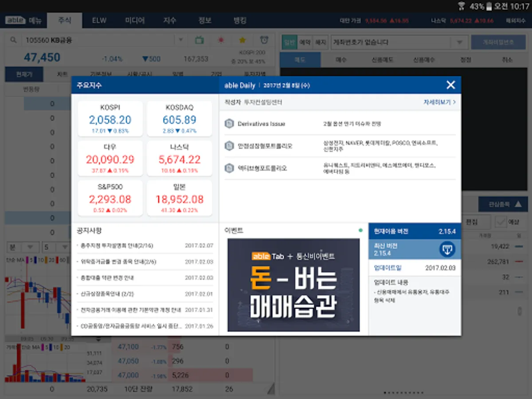Screen dimensions: 532x399
Task: Switch to the ELW tab
Action: point(99,20)
